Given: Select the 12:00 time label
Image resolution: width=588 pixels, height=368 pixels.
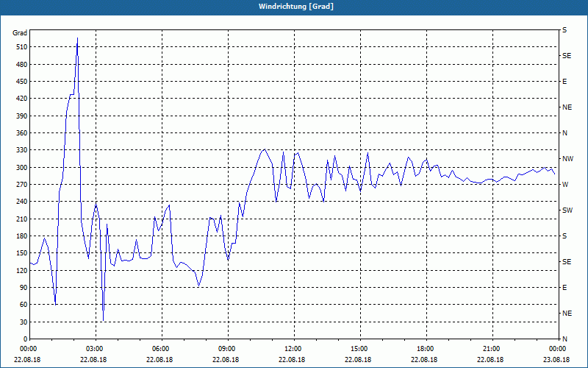Looking at the screenshot, I should [x=294, y=349].
